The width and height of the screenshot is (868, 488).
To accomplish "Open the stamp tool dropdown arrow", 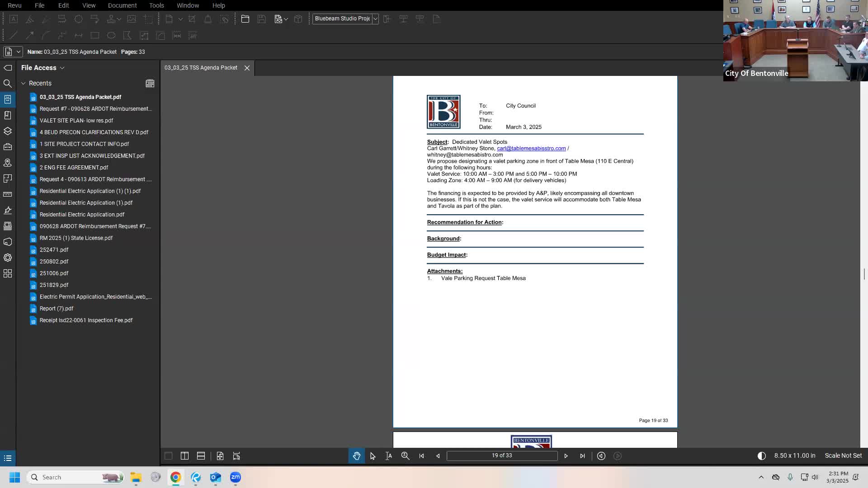I will point(119,19).
